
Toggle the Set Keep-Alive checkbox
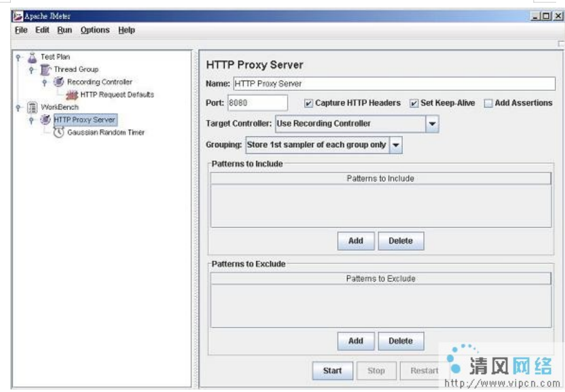[414, 103]
